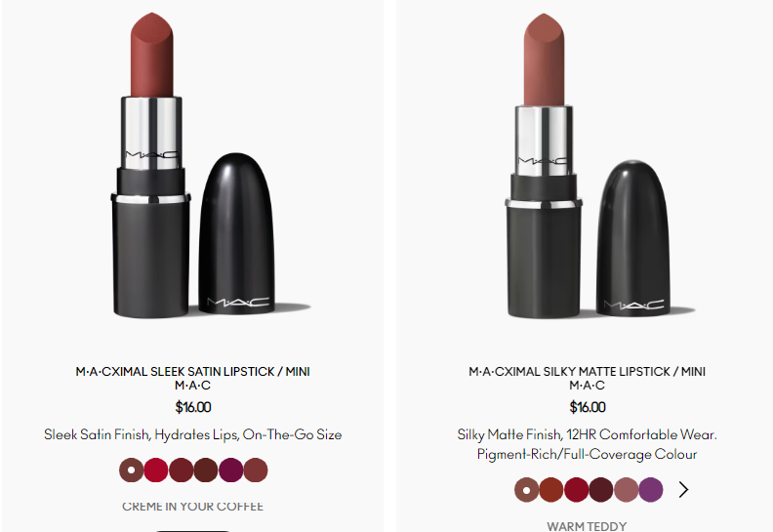Show more Silky Matte shades with the arrow
This screenshot has height=532, width=773.
pos(683,490)
